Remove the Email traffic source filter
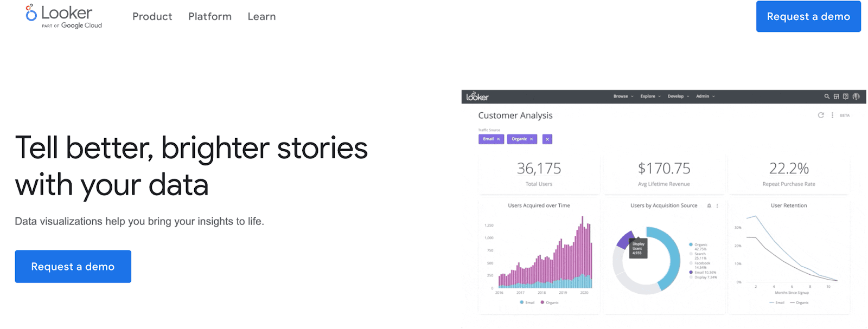This screenshot has width=868, height=329. [x=499, y=139]
